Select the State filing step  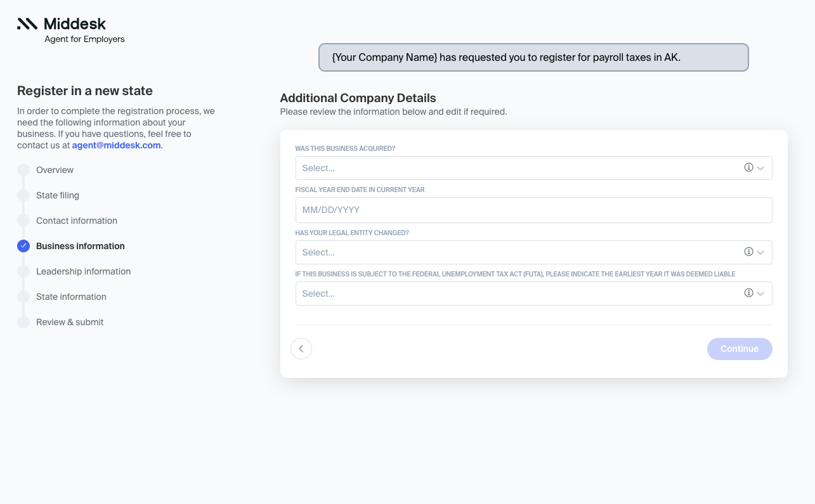click(x=58, y=195)
